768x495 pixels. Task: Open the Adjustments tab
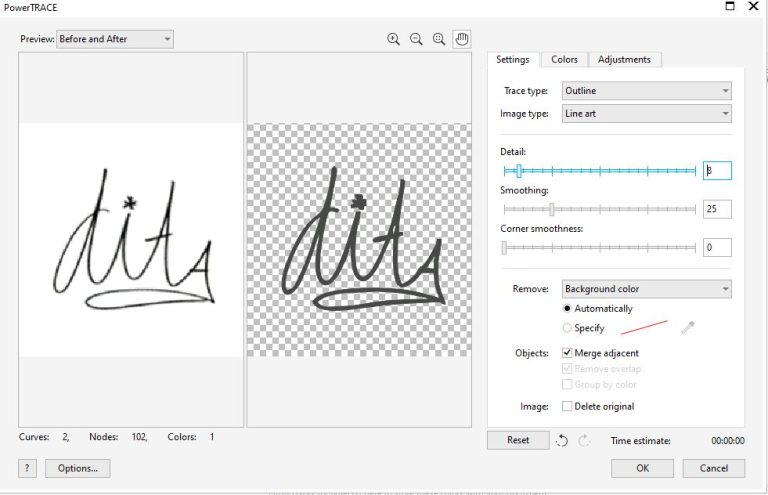tap(624, 60)
